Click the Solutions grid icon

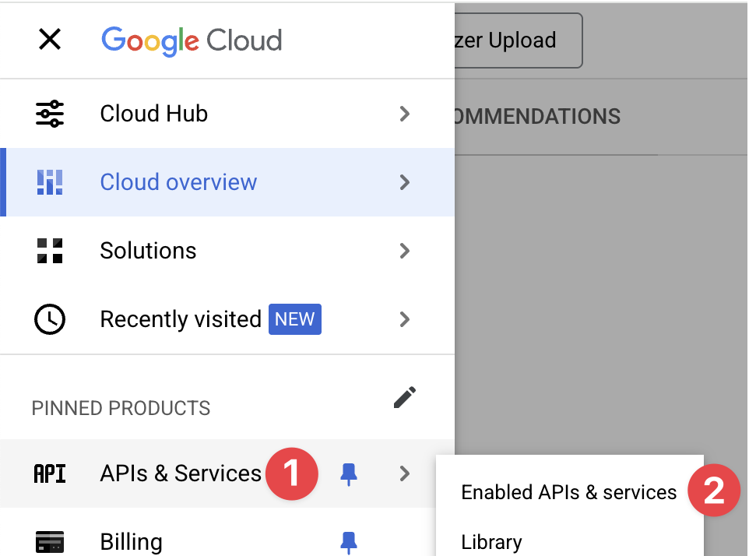pyautogui.click(x=50, y=251)
